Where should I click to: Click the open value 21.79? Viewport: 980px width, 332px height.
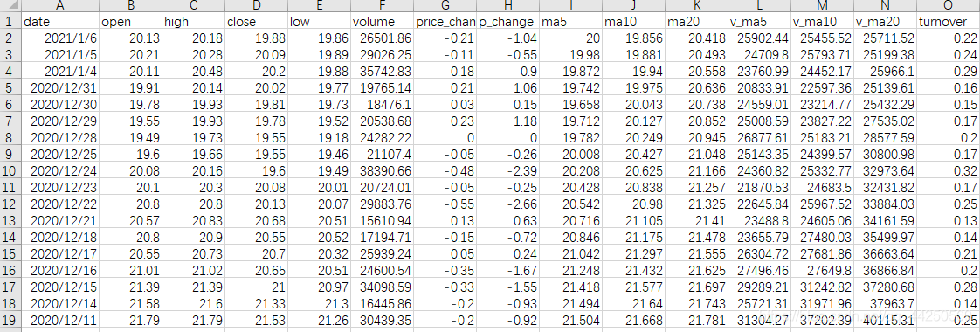pyautogui.click(x=131, y=320)
